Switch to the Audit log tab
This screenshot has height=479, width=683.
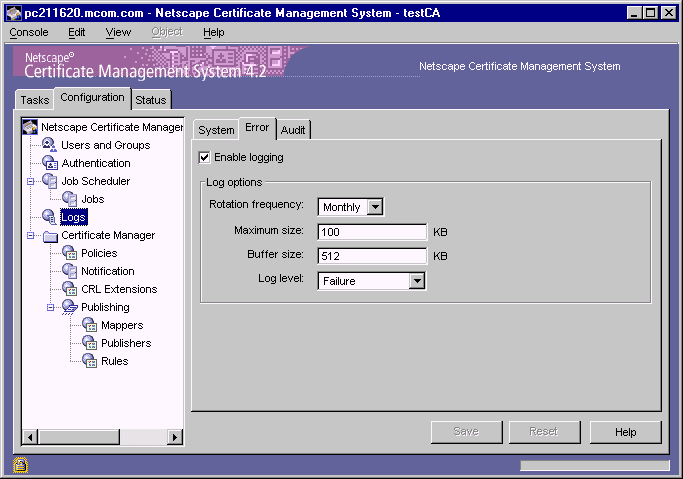click(293, 130)
